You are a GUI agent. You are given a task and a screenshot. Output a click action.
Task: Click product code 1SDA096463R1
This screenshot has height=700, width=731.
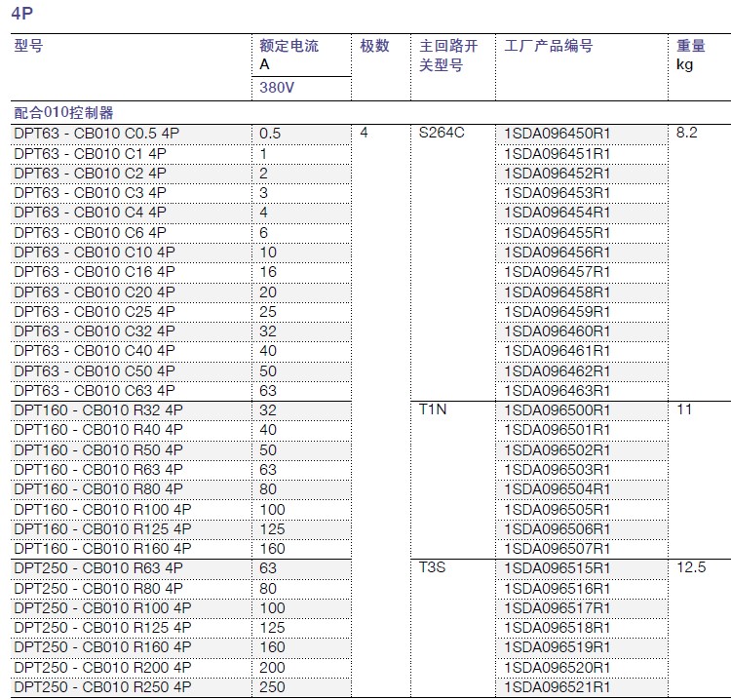coord(558,391)
